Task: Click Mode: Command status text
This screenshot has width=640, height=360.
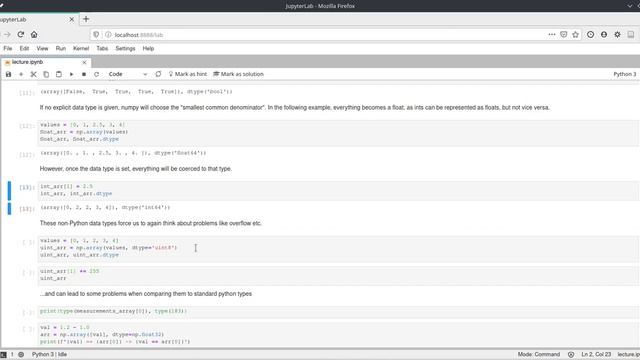Action: [539, 355]
